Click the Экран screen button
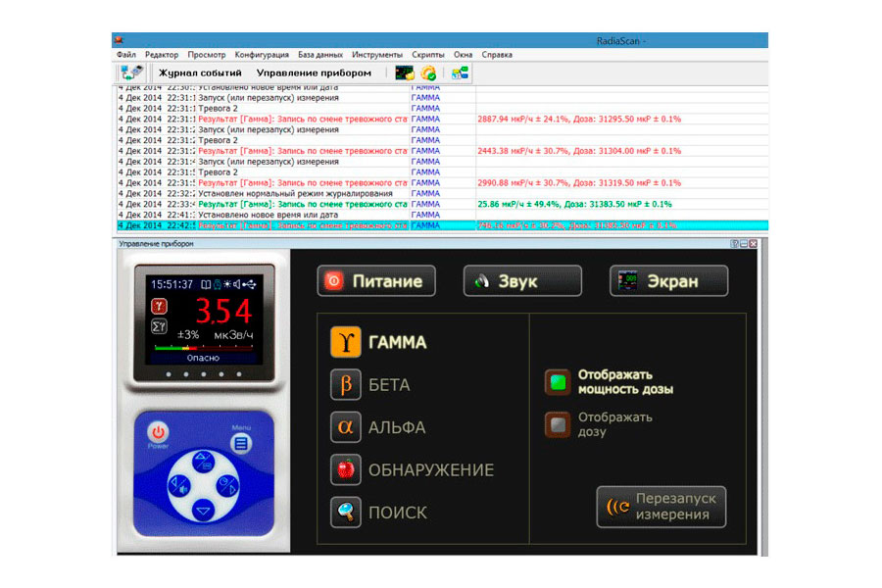The height and width of the screenshot is (588, 882). pyautogui.click(x=668, y=281)
